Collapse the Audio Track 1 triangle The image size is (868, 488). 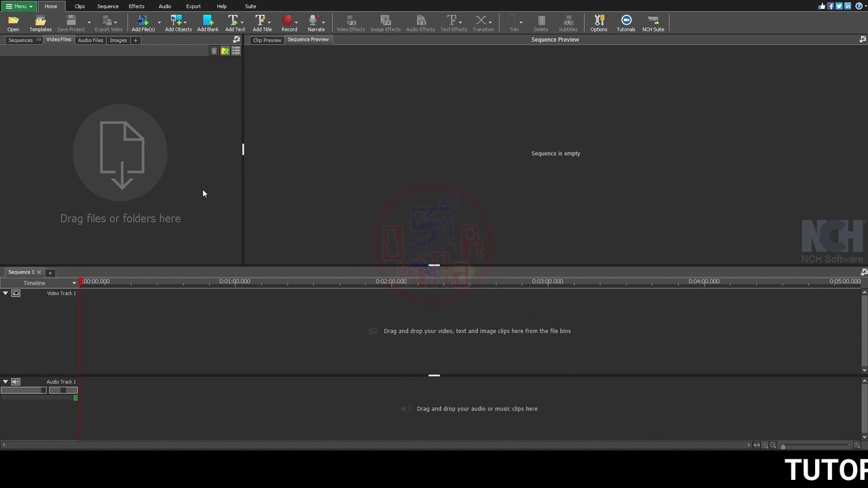click(5, 382)
